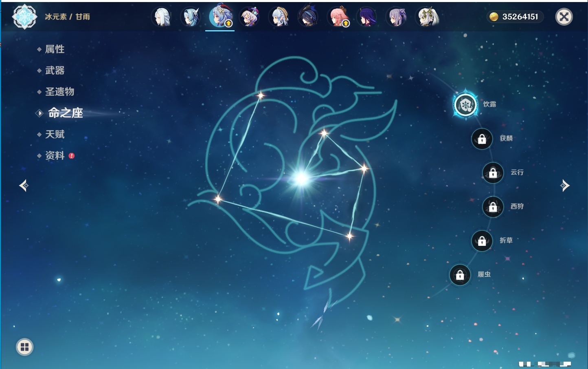
Task: Go to previous character with left arrow
Action: point(24,186)
